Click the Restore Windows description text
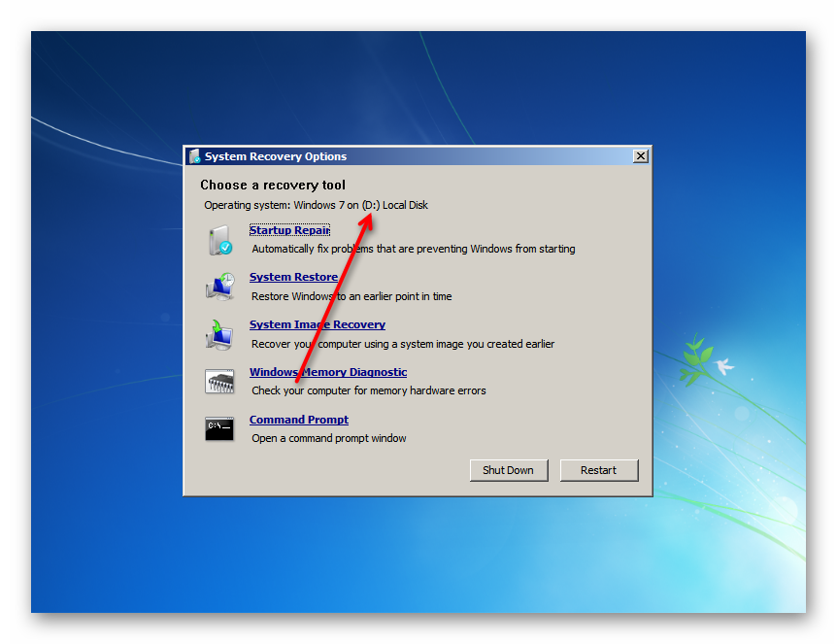The height and width of the screenshot is (644, 837). (353, 296)
